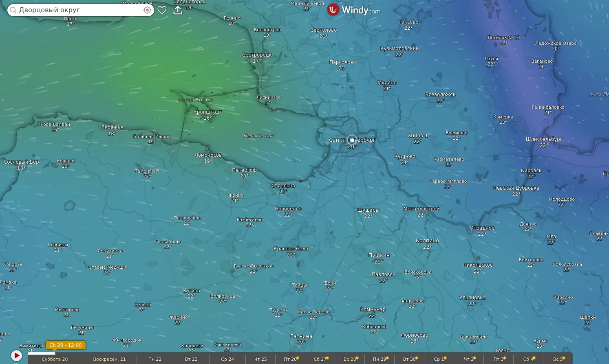This screenshot has height=364, width=609.
Task: Click the Лисий Нос label
Action: (268, 97)
